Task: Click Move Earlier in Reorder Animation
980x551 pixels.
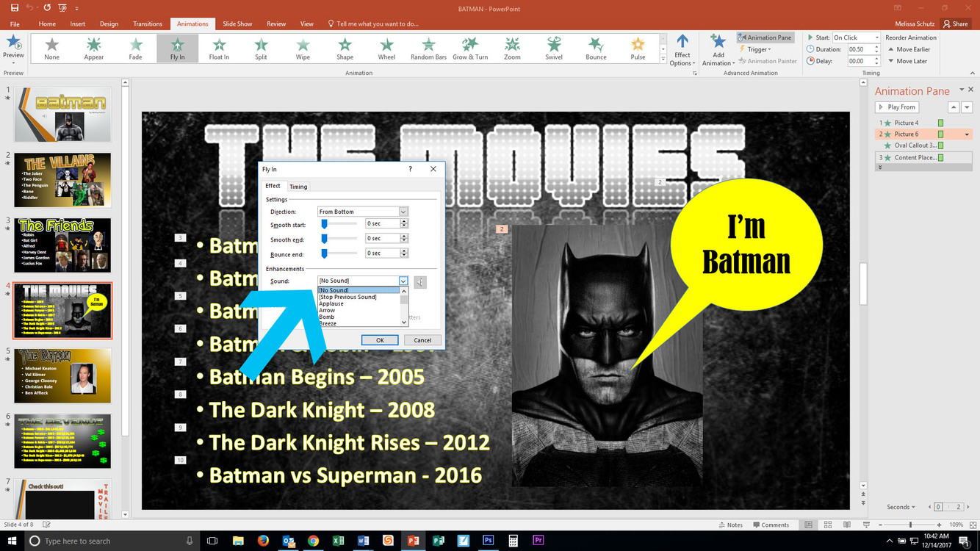Action: 909,49
